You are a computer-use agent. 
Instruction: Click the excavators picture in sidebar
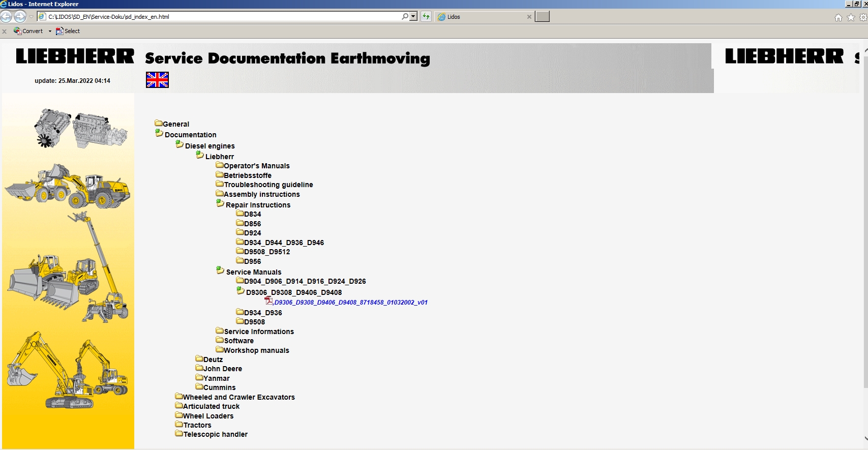(68, 370)
